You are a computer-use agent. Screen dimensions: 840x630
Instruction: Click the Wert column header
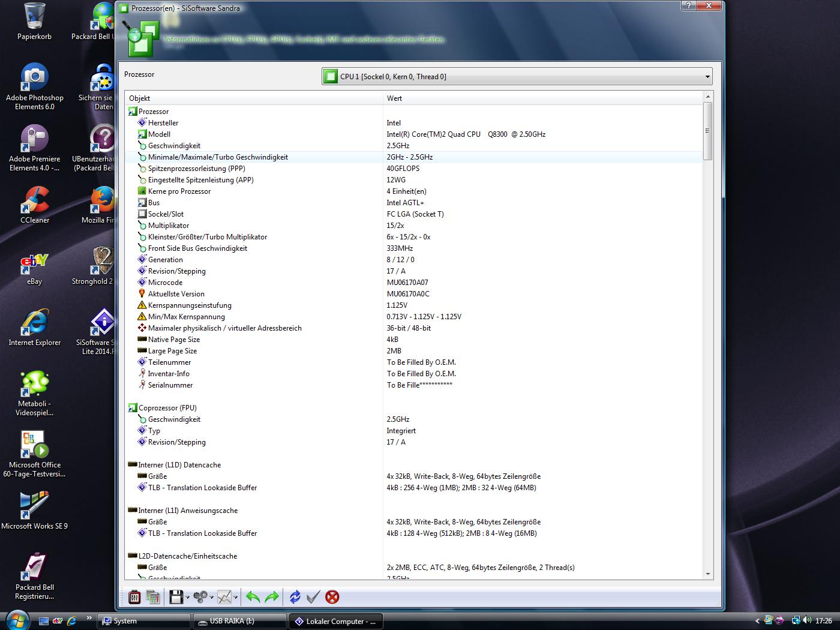(x=542, y=98)
